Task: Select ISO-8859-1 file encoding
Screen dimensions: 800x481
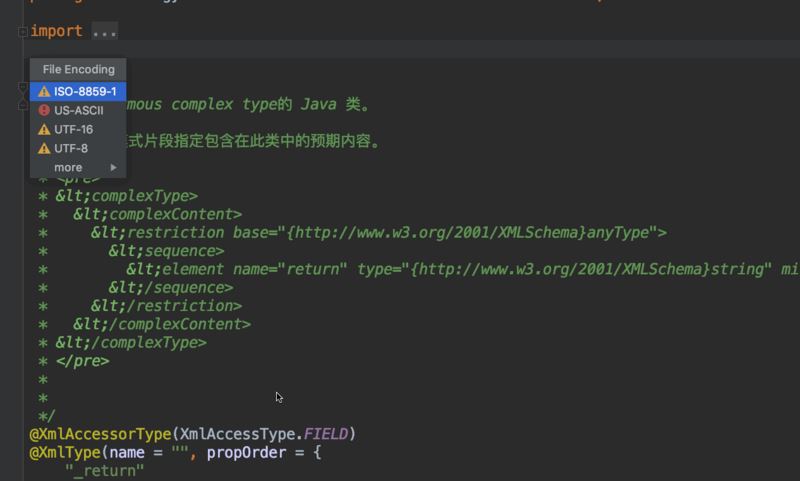Action: [x=78, y=91]
